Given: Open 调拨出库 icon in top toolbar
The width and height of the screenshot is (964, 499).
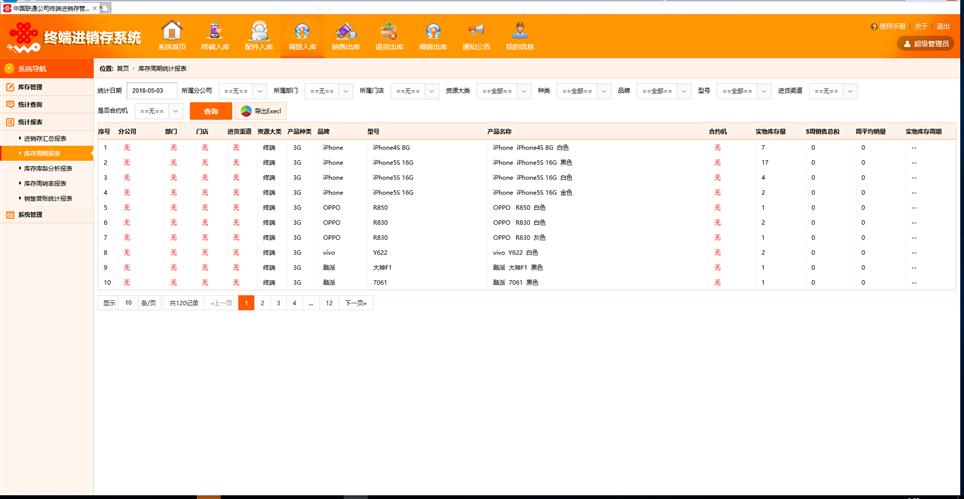Looking at the screenshot, I should pos(433,36).
